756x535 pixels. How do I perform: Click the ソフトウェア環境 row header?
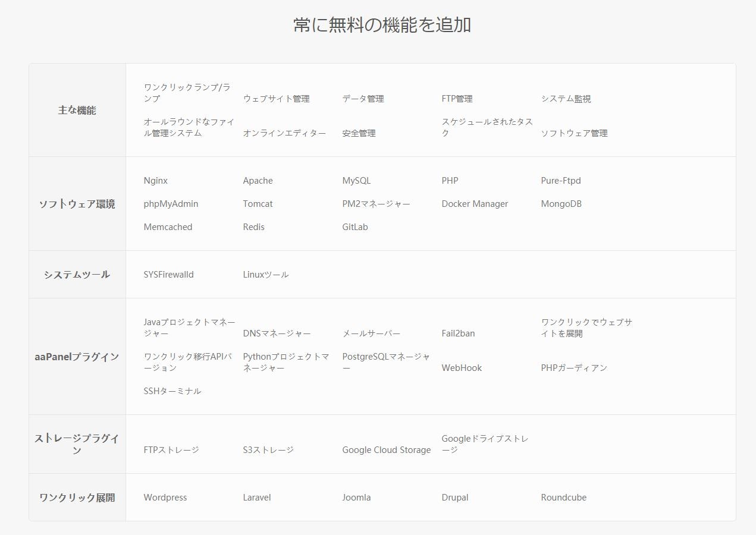77,203
